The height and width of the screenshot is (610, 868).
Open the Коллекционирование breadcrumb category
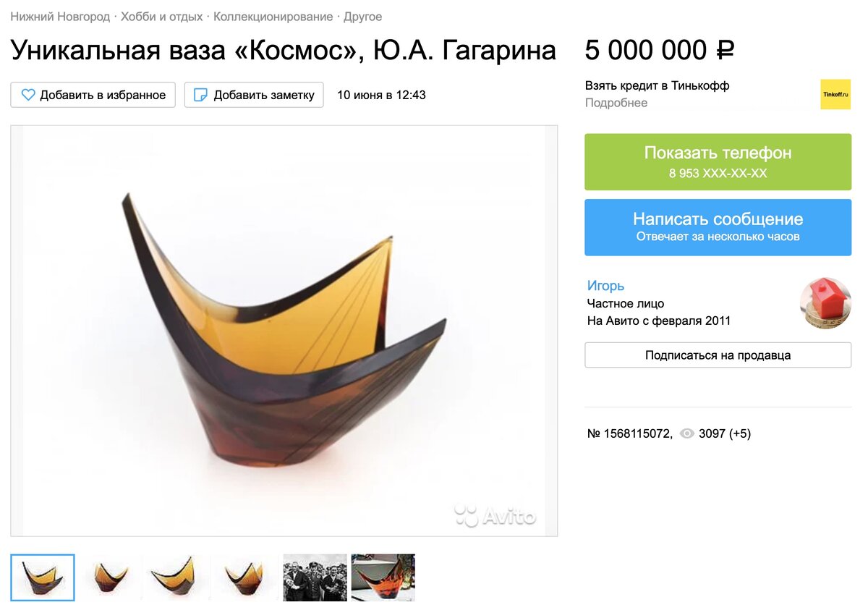pos(273,16)
